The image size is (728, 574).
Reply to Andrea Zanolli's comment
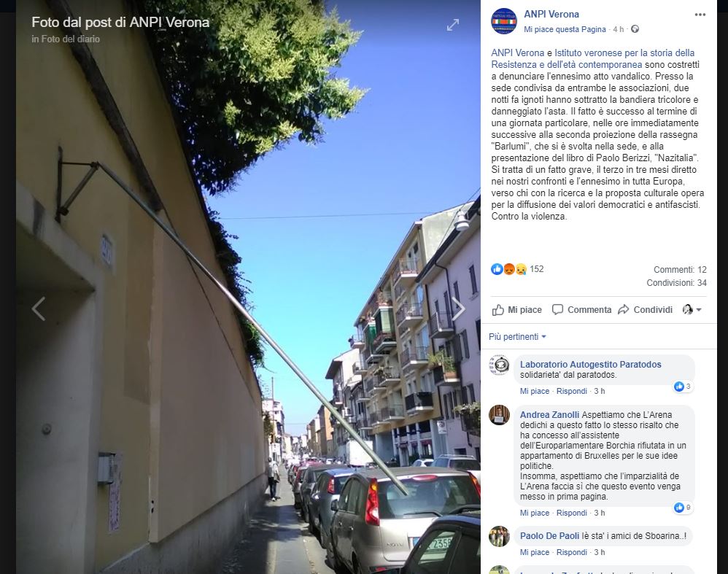(572, 513)
